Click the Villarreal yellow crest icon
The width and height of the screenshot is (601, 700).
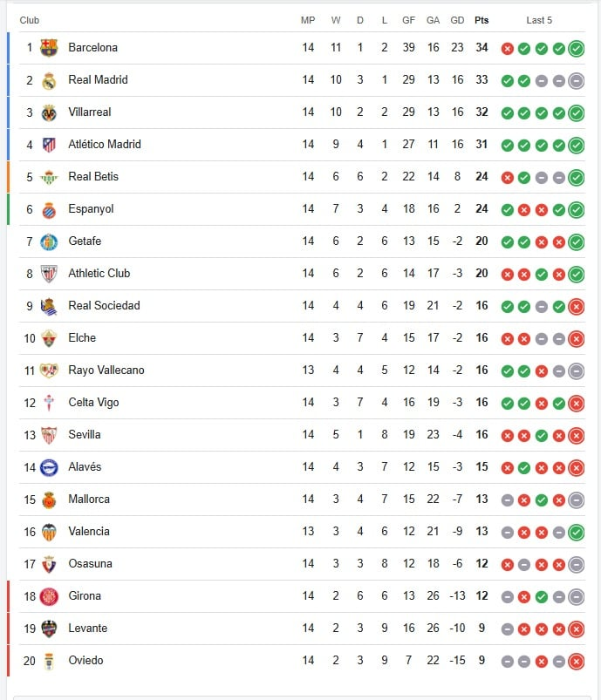coord(49,112)
